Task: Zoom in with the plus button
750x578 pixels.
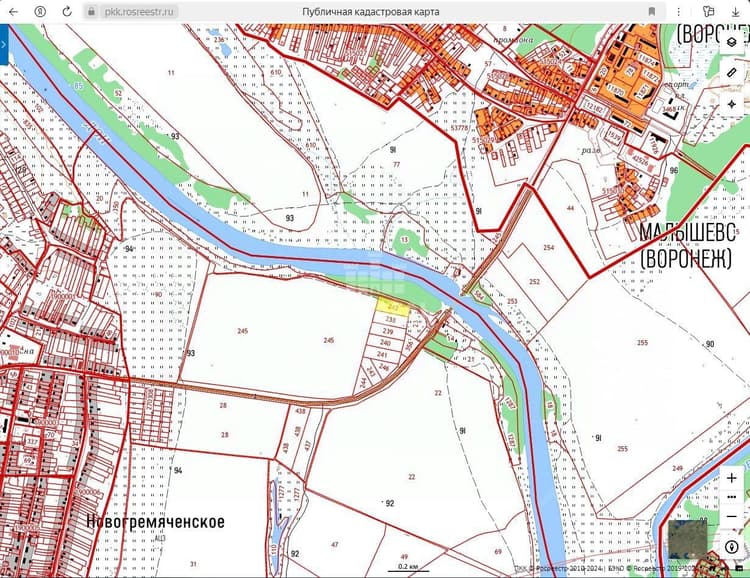Action: (731, 478)
